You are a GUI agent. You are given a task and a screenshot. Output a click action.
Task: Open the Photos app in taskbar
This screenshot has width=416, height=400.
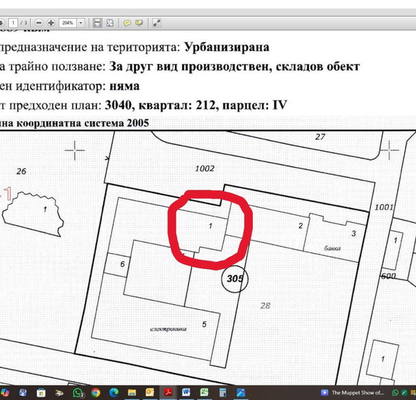[240, 392]
